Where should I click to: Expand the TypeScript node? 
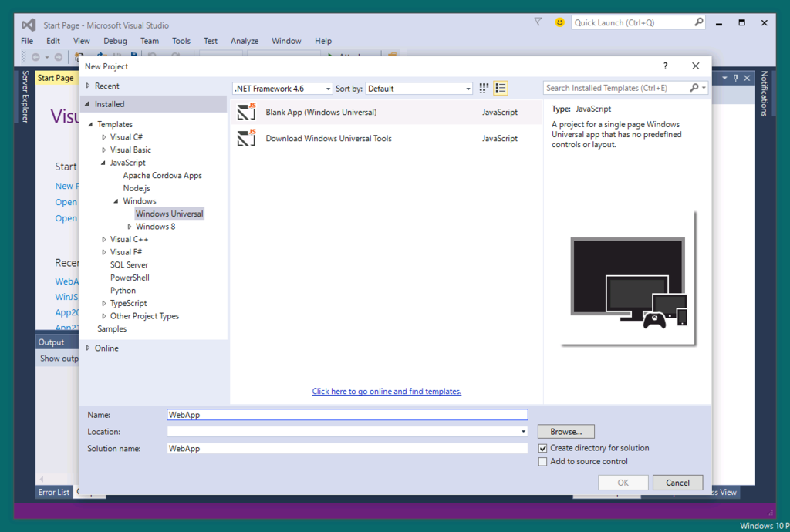104,303
